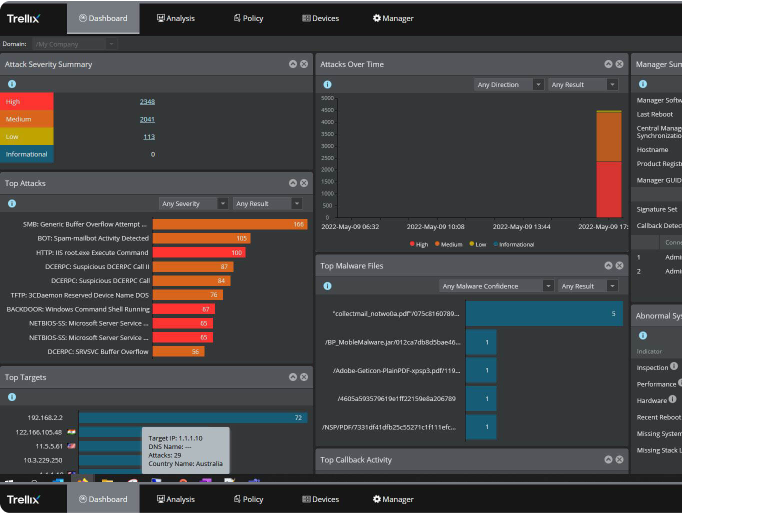Image resolution: width=768 pixels, height=513 pixels.
Task: Open the High severity count 2348 link
Action: pyautogui.click(x=147, y=101)
